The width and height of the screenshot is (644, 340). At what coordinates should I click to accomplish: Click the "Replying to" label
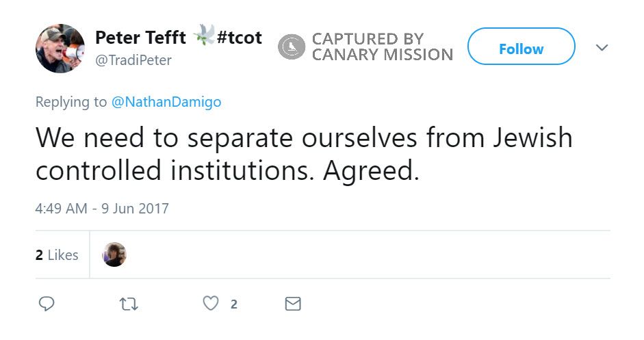(70, 102)
